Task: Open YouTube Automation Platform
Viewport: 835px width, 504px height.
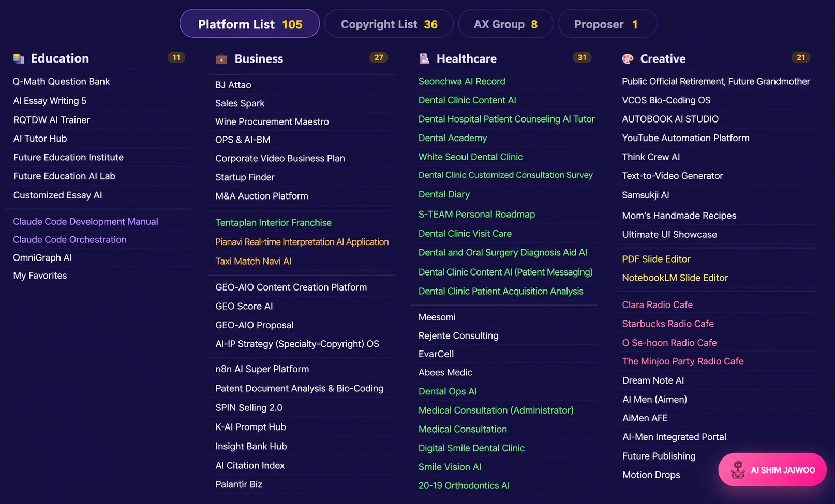Action: click(685, 138)
